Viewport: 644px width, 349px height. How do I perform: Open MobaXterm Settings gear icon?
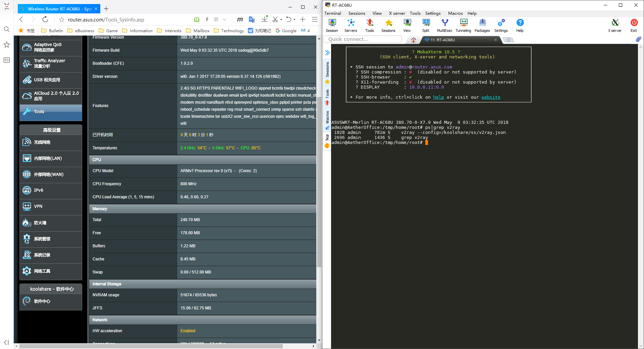501,26
